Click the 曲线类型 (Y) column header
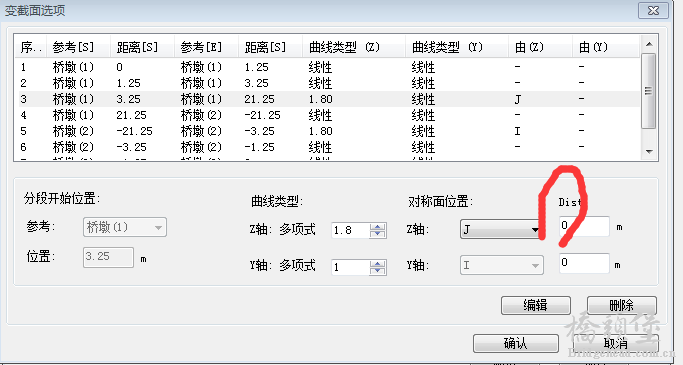Screen dimensions: 683x365 point(457,47)
